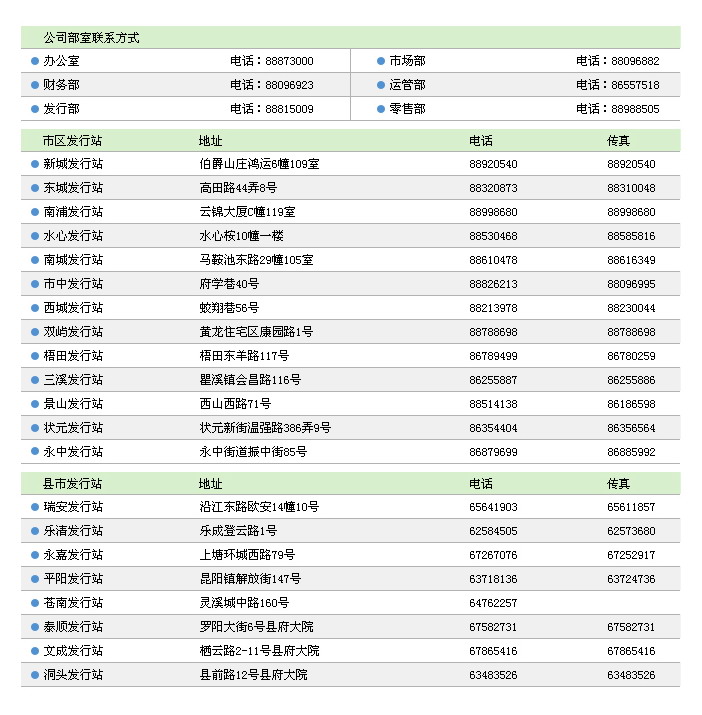Click the blue bullet beside 办公室
This screenshot has width=702, height=715.
[35, 61]
